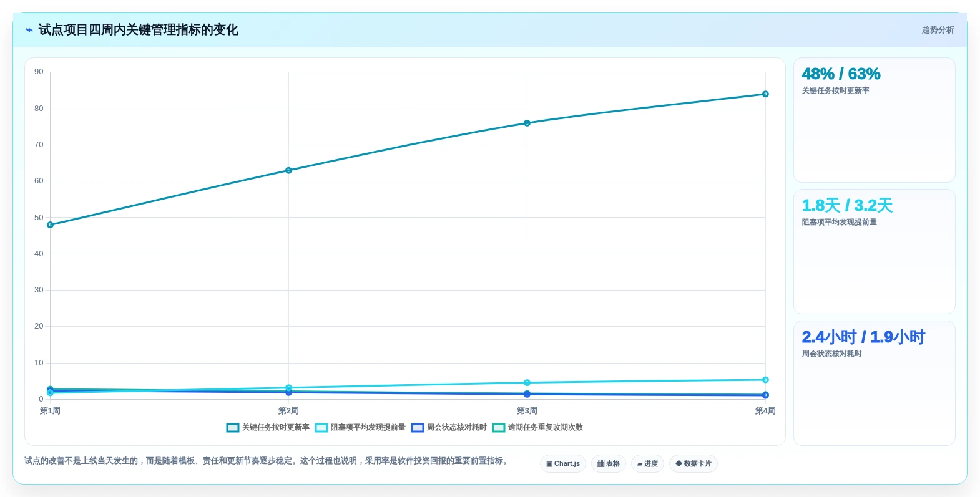Screen dimensions: 980x497
Task: Click 周会状态核对耗时 card label
Action: point(831,354)
